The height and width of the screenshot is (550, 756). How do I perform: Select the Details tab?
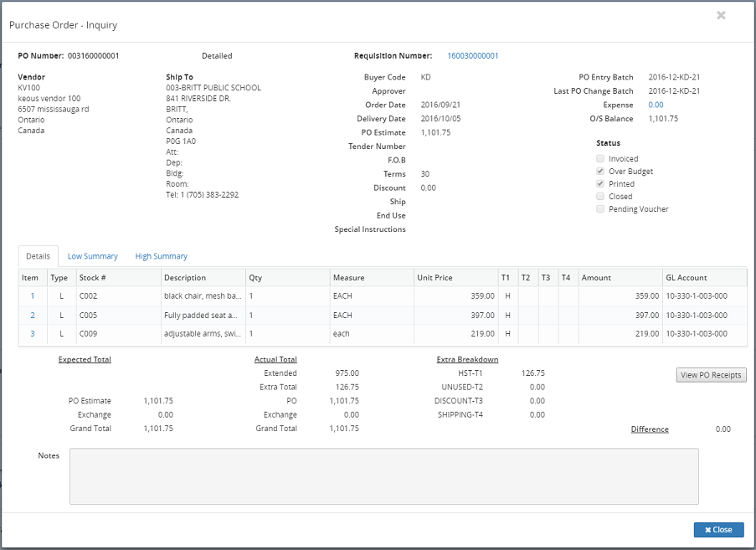point(38,256)
